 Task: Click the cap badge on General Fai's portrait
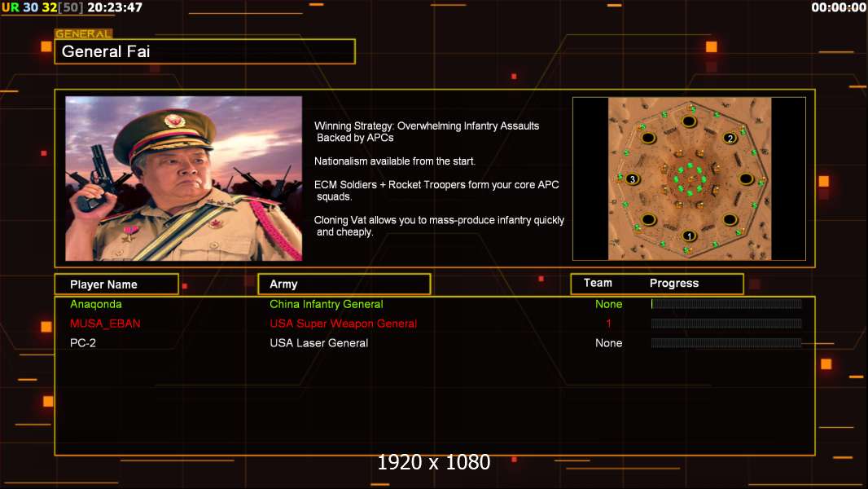tap(175, 121)
